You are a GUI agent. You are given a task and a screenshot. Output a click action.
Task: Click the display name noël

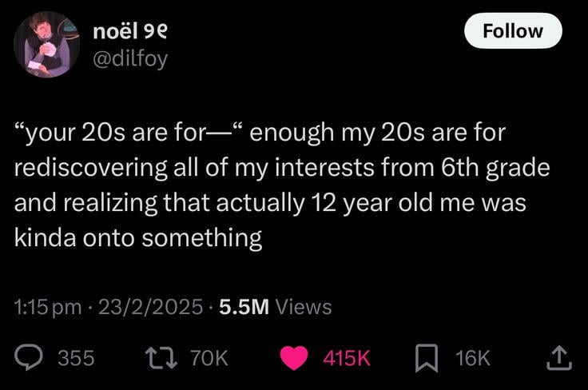[x=116, y=31]
